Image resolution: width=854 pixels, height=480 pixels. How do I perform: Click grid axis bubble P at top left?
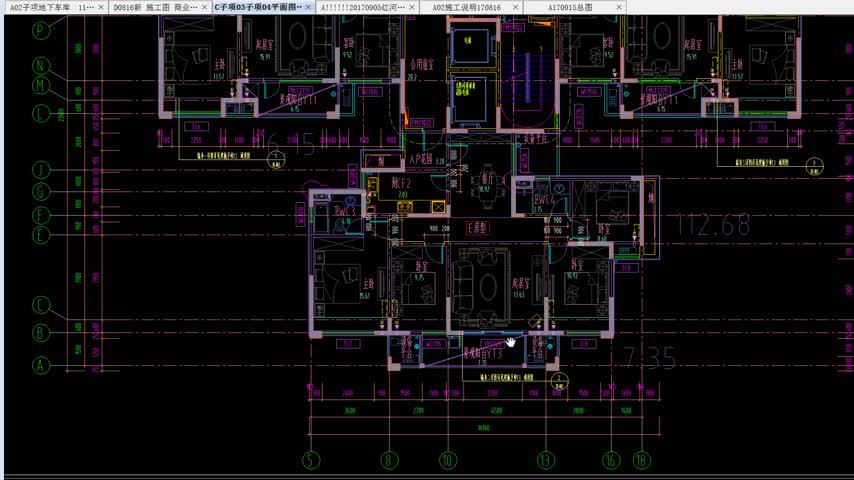click(x=41, y=30)
